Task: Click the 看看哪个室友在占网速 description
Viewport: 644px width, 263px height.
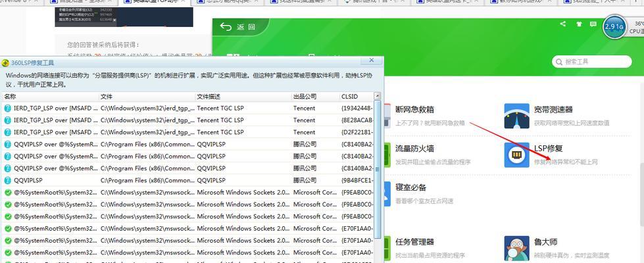Action: point(424,201)
